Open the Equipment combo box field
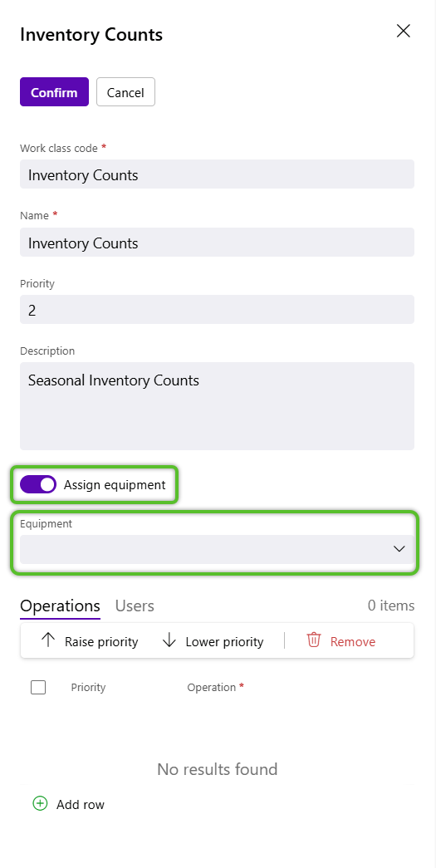The image size is (436, 868). click(x=217, y=549)
